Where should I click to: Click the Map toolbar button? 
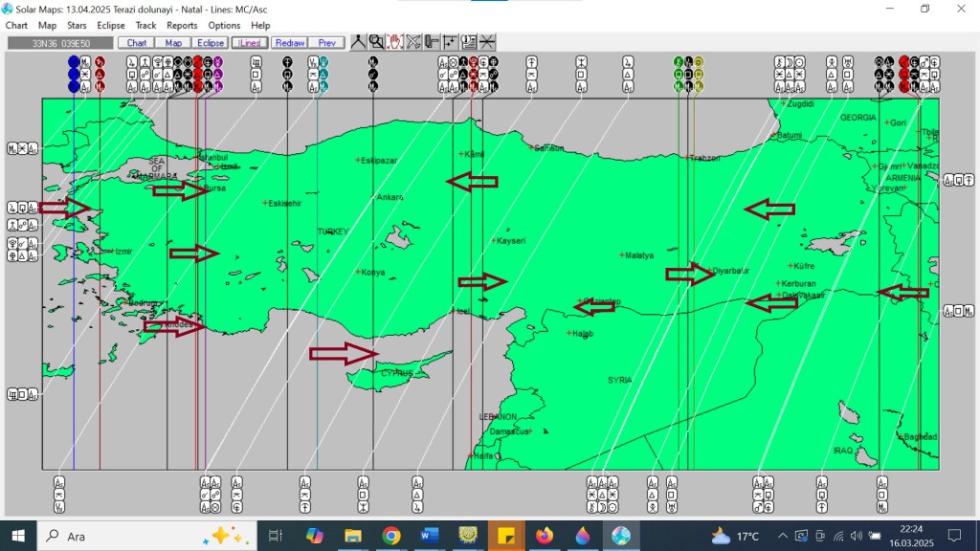(x=173, y=43)
